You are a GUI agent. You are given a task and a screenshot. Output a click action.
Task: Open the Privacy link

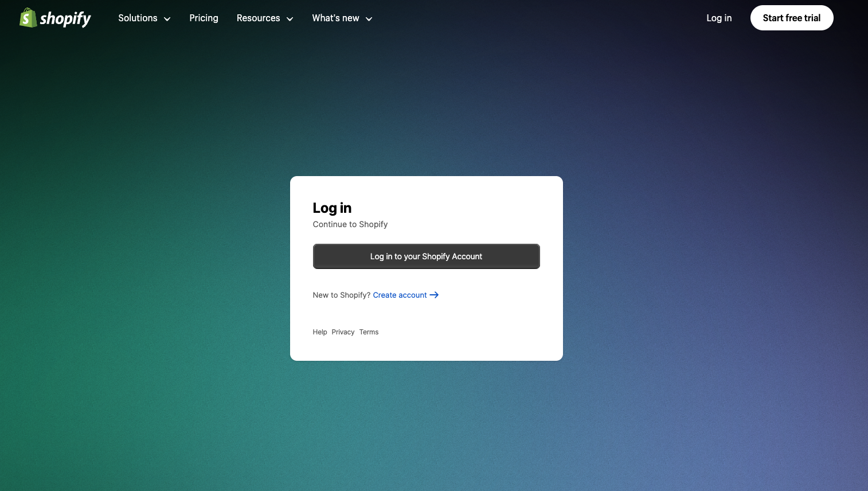pyautogui.click(x=343, y=332)
